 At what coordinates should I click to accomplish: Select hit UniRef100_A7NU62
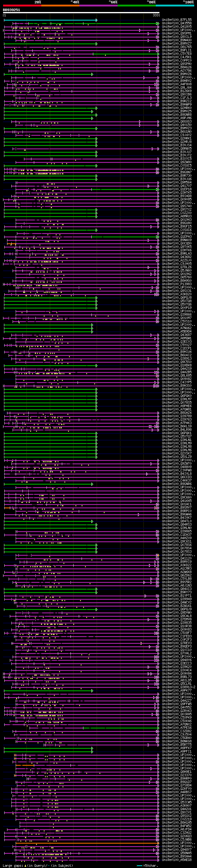[x=177, y=328]
